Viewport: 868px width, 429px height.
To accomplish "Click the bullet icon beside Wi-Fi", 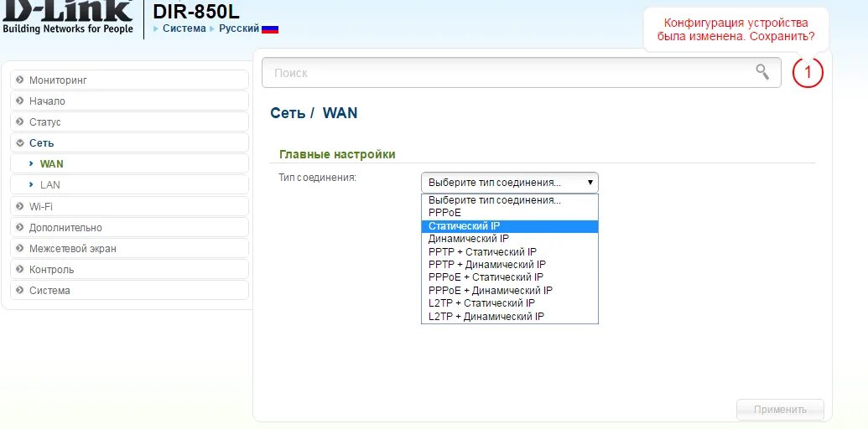I will pyautogui.click(x=20, y=206).
